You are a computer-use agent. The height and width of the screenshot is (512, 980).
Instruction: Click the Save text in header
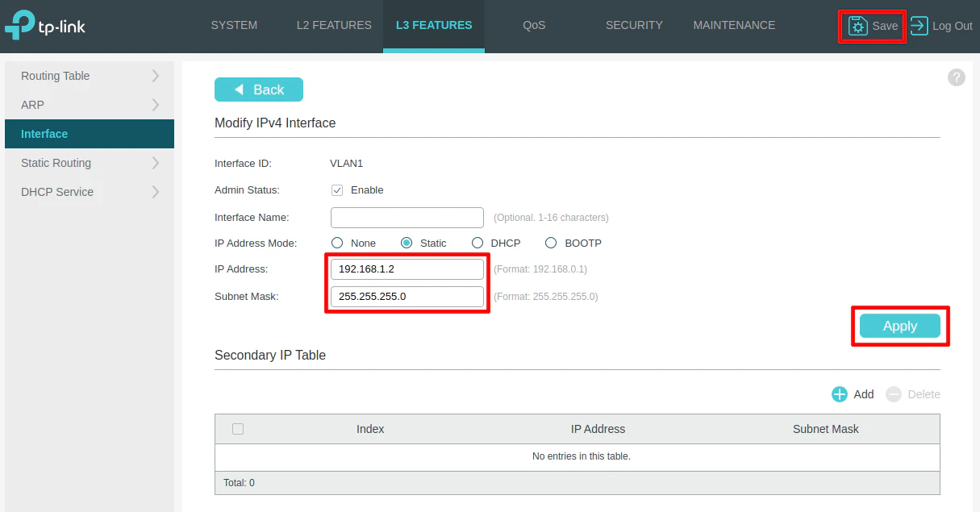point(885,26)
